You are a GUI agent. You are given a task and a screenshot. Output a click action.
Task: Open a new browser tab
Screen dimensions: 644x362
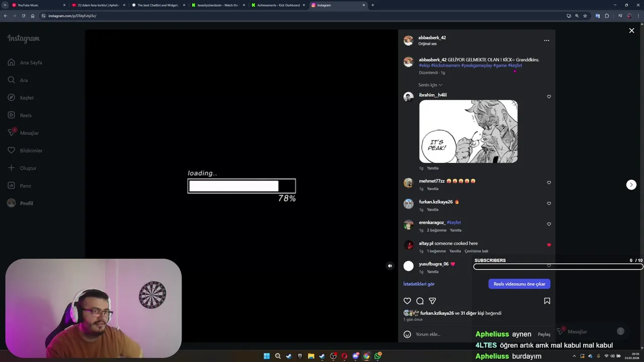click(372, 5)
